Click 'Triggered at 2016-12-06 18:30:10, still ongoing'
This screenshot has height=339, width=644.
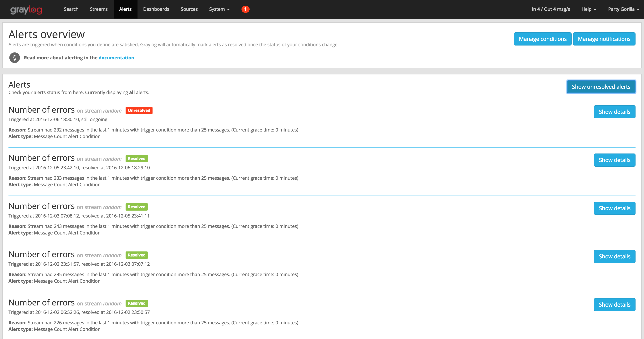[x=58, y=119]
